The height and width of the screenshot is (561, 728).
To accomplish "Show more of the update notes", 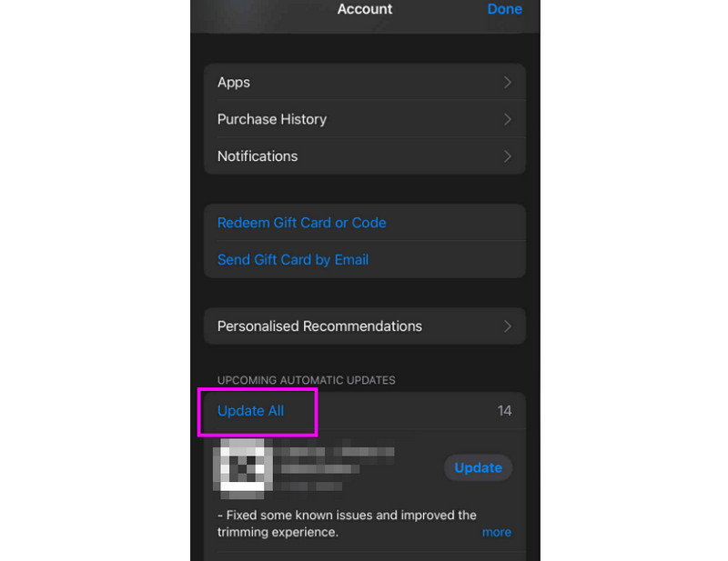I will coord(496,532).
